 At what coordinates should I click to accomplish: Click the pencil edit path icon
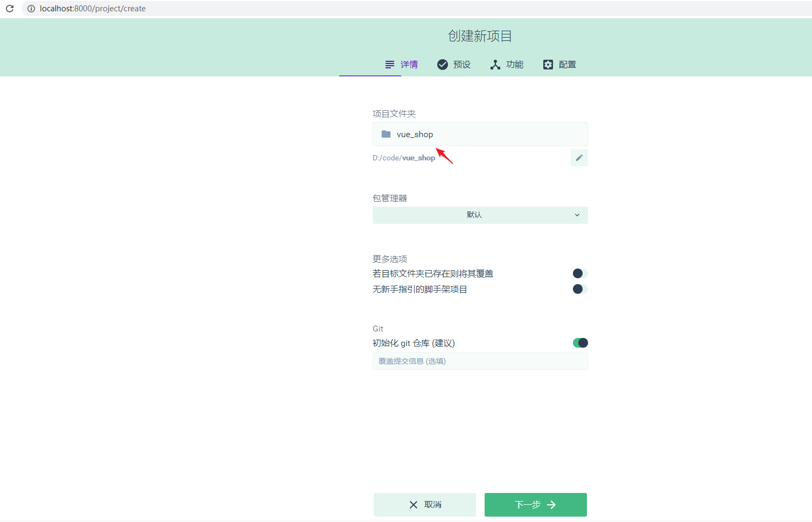click(x=579, y=158)
